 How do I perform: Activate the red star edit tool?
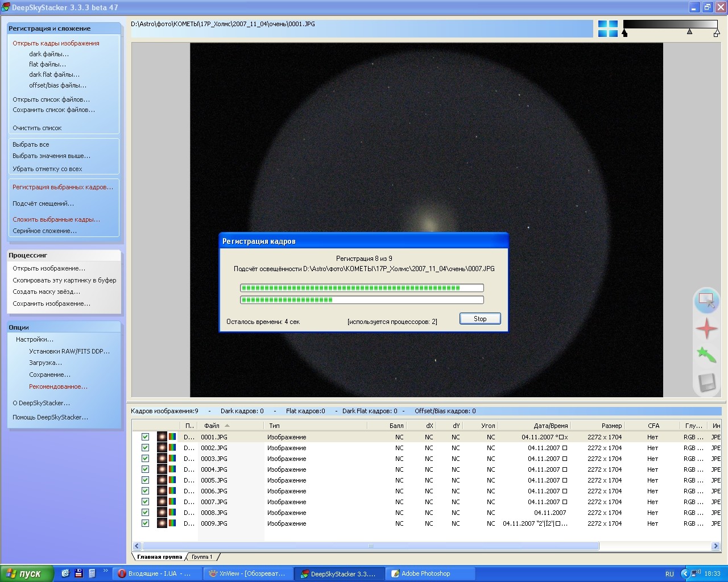[706, 329]
